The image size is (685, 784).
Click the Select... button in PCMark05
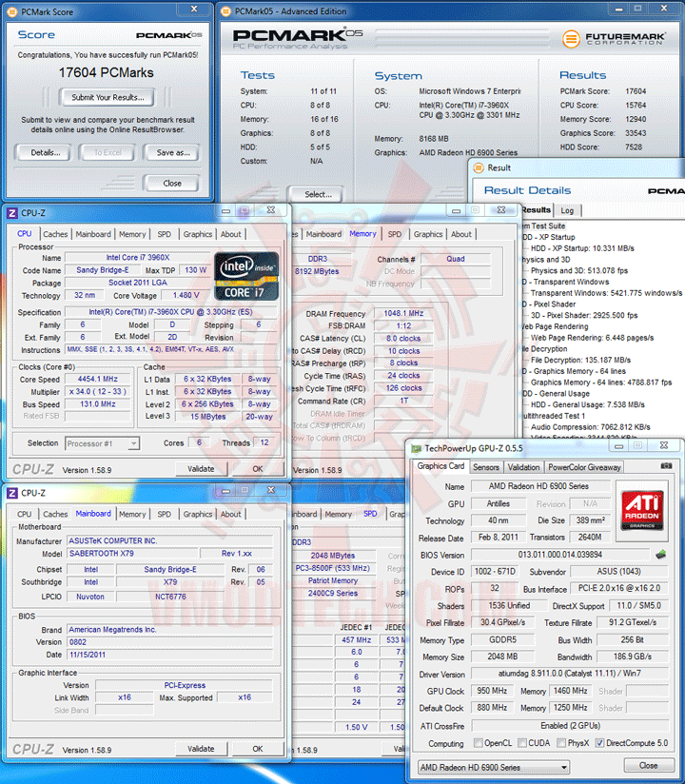pyautogui.click(x=318, y=194)
